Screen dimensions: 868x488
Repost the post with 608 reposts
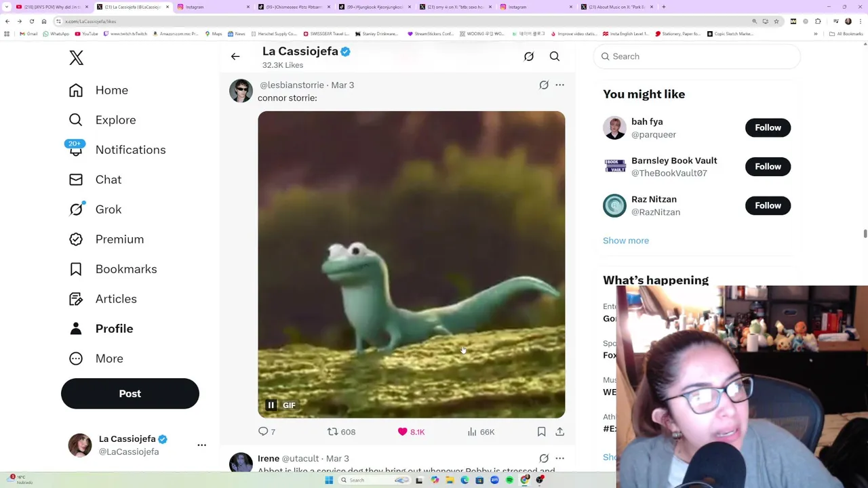[x=341, y=432]
